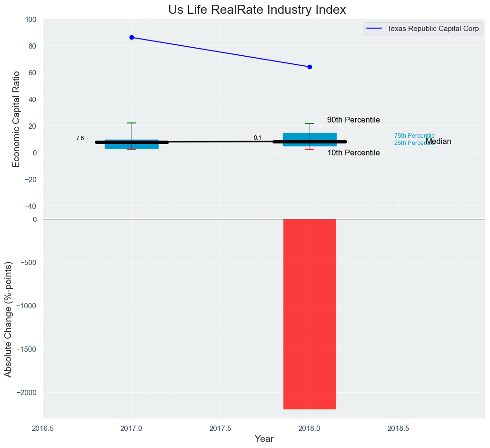Click the red 10th percentile cap for 2018
The height and width of the screenshot is (448, 490).
310,149
